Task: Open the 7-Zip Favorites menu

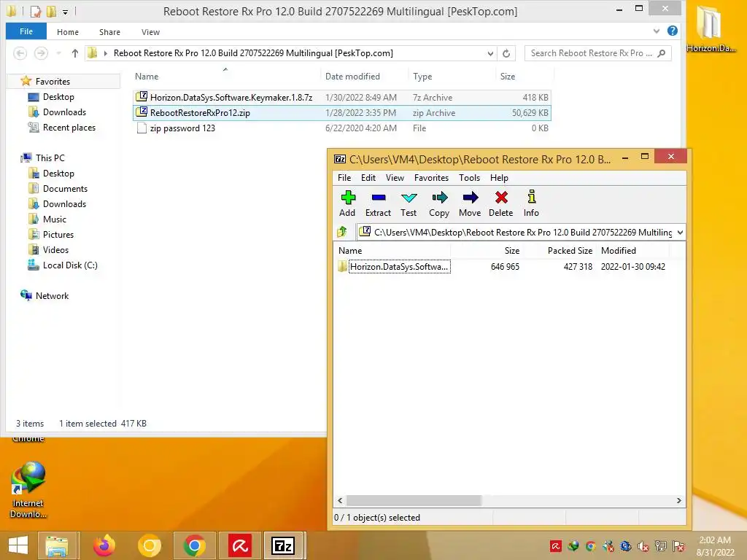Action: pos(431,178)
